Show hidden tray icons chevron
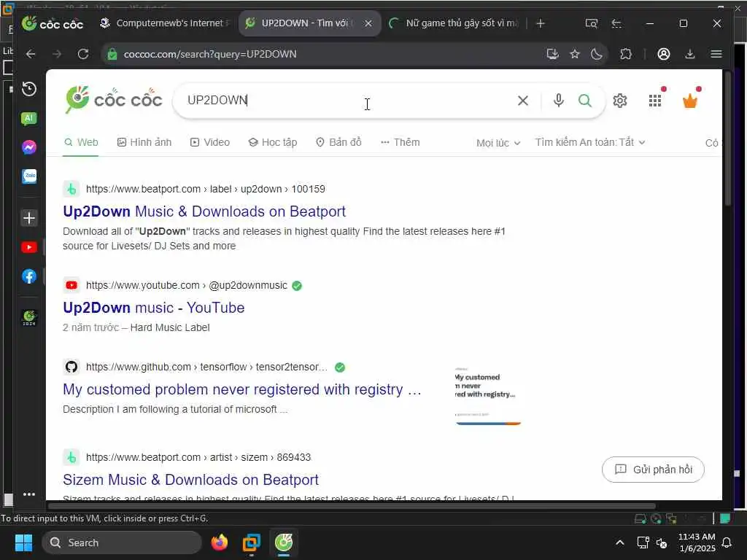 (x=620, y=542)
